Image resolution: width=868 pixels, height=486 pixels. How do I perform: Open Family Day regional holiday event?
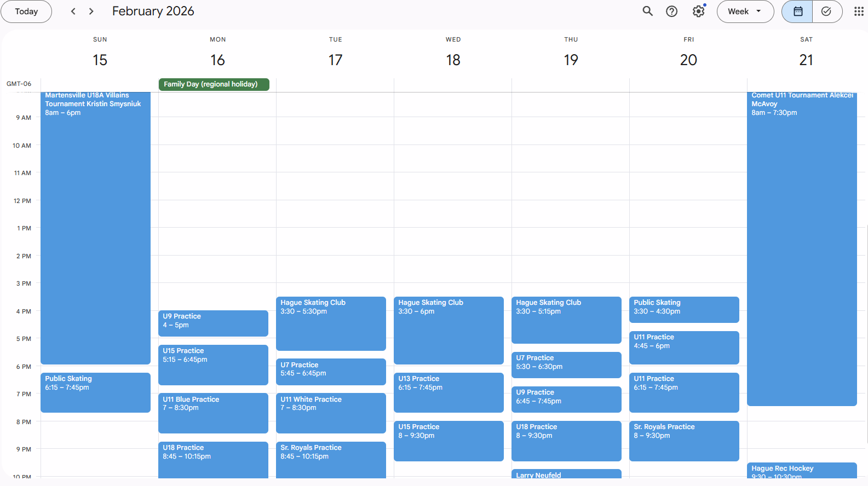214,84
